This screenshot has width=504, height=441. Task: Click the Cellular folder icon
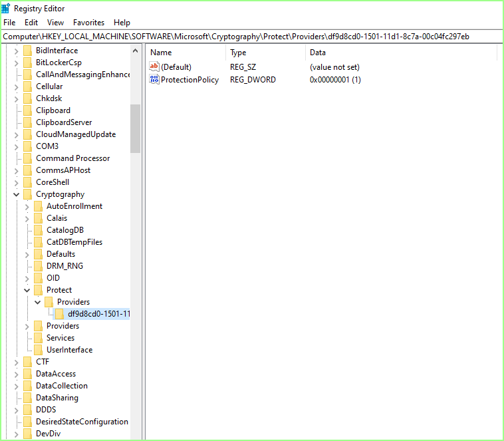(28, 86)
